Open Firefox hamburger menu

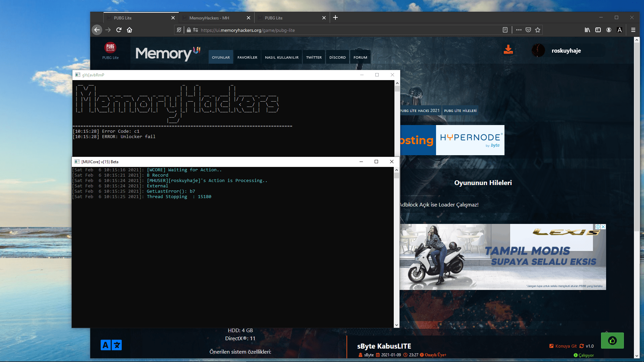point(633,30)
